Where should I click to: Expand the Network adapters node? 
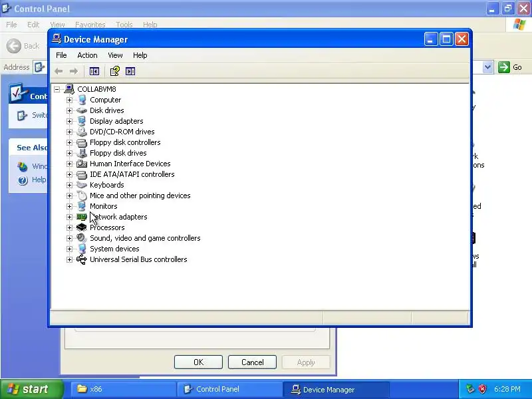(69, 217)
